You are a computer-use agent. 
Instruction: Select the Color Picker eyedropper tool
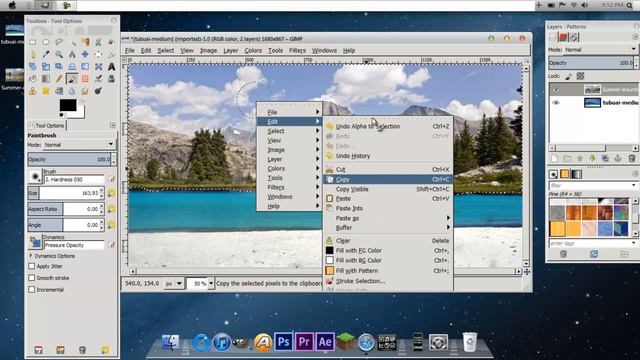click(x=46, y=54)
